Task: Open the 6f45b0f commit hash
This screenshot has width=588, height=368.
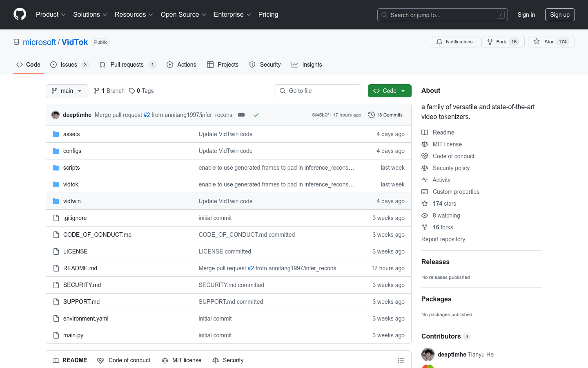Action: point(320,115)
